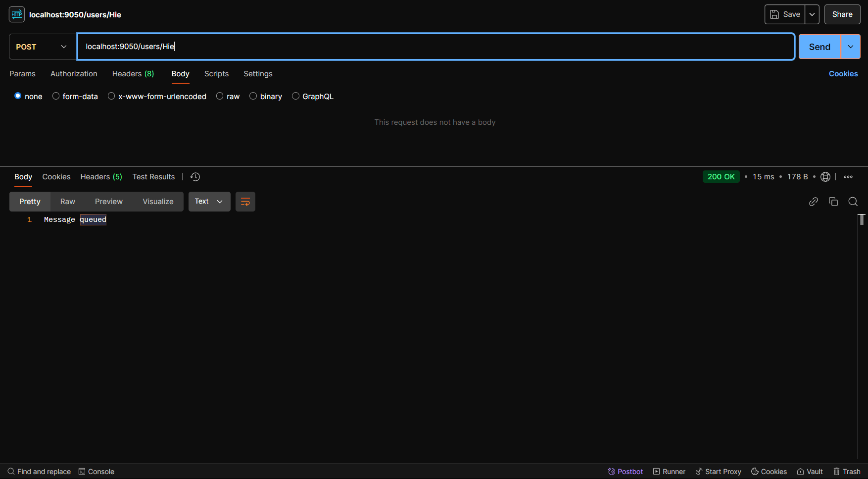Viewport: 868px width, 479px height.
Task: Click the HTTP request type icon
Action: (17, 14)
